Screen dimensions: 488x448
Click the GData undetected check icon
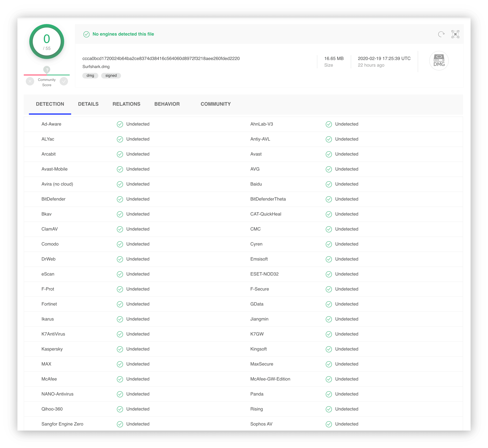(328, 304)
